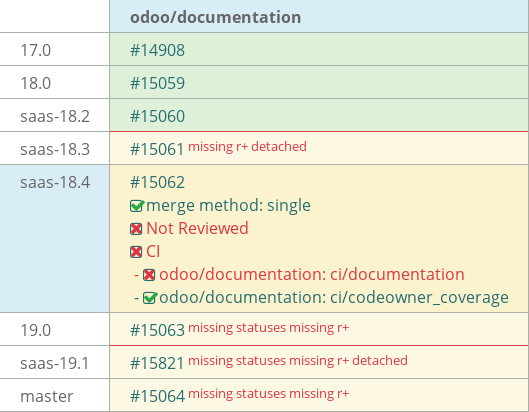The height and width of the screenshot is (412, 529).
Task: Click red cross icon for ci/documentation status
Action: click(x=149, y=275)
